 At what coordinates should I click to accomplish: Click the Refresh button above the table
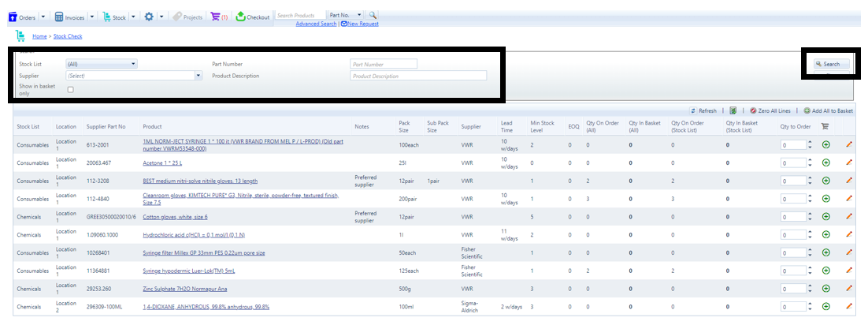pyautogui.click(x=703, y=111)
